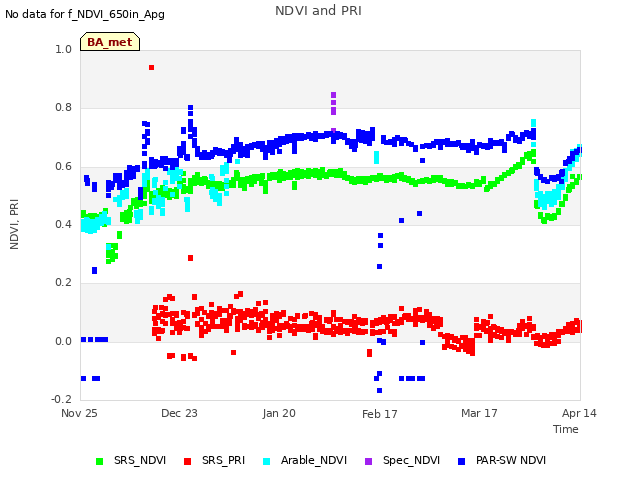640x480 pixels.
Task: Click the chart title NDVI and PRI
Action: coord(318,11)
